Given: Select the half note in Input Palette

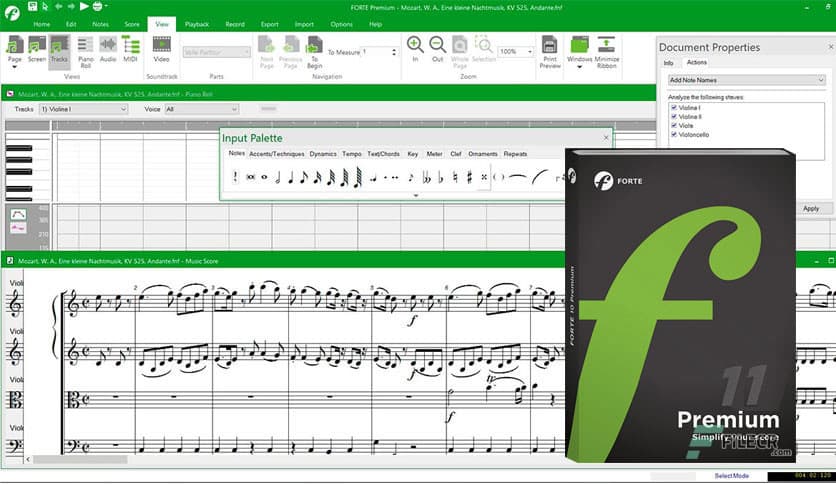Looking at the screenshot, I should [278, 177].
